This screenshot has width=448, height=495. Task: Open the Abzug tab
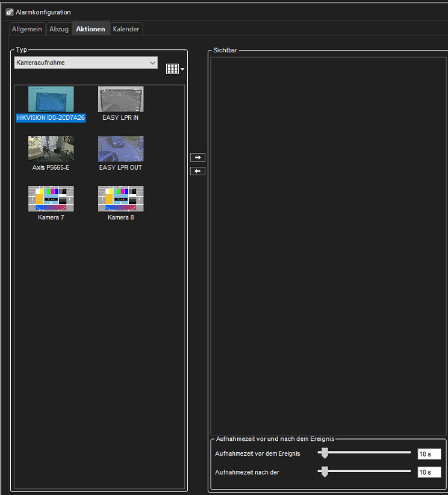[59, 29]
